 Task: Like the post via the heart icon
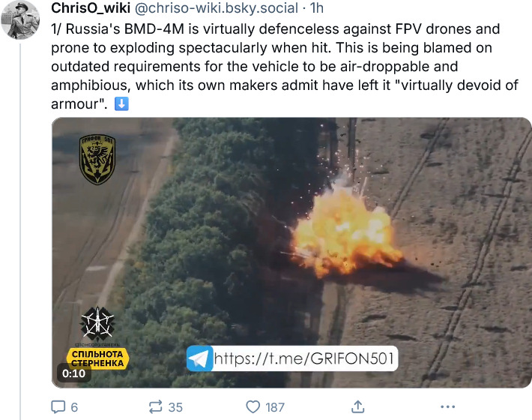coord(253,406)
